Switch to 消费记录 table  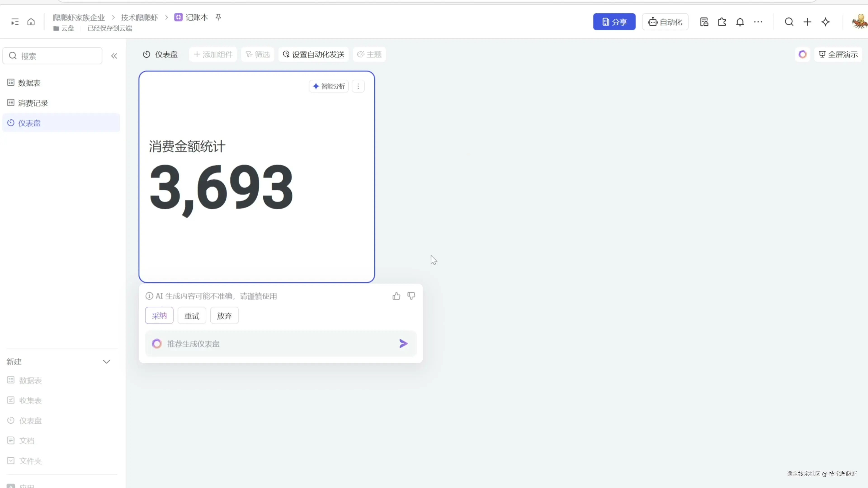(x=33, y=103)
